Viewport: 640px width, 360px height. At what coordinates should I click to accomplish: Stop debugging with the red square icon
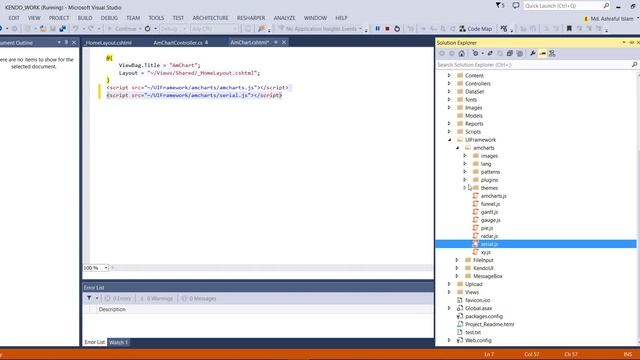pyautogui.click(x=387, y=29)
